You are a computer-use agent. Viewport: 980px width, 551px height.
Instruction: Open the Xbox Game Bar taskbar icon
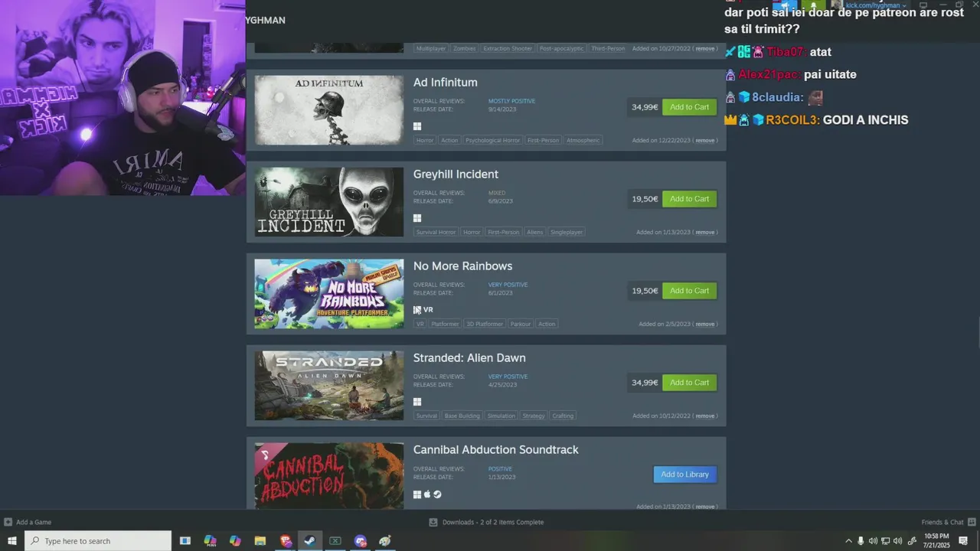click(335, 541)
